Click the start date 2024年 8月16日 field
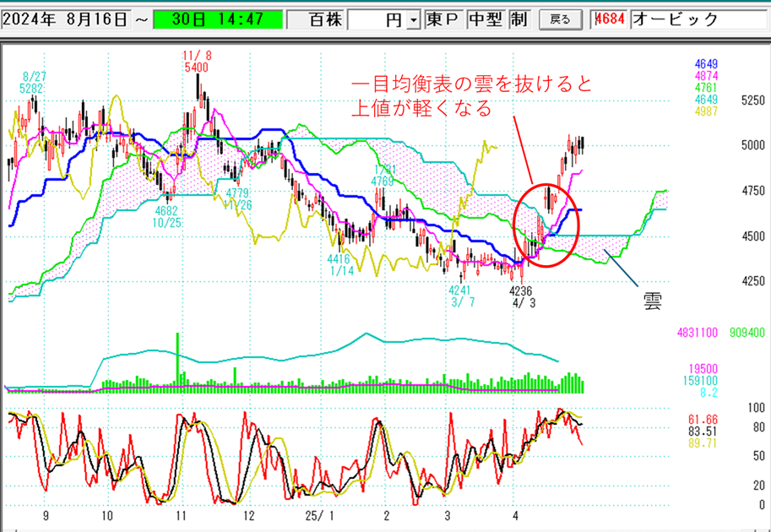Image resolution: width=771 pixels, height=532 pixels. tap(66, 19)
